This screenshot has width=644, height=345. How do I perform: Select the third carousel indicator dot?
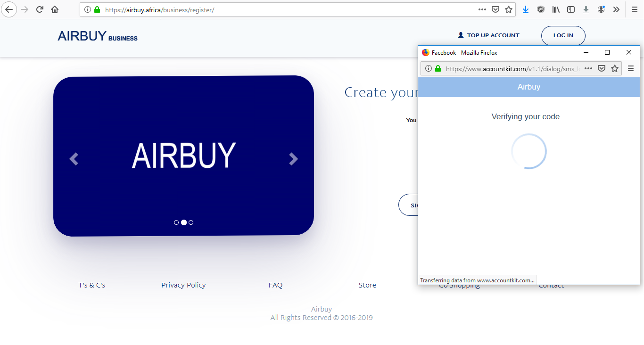click(191, 222)
